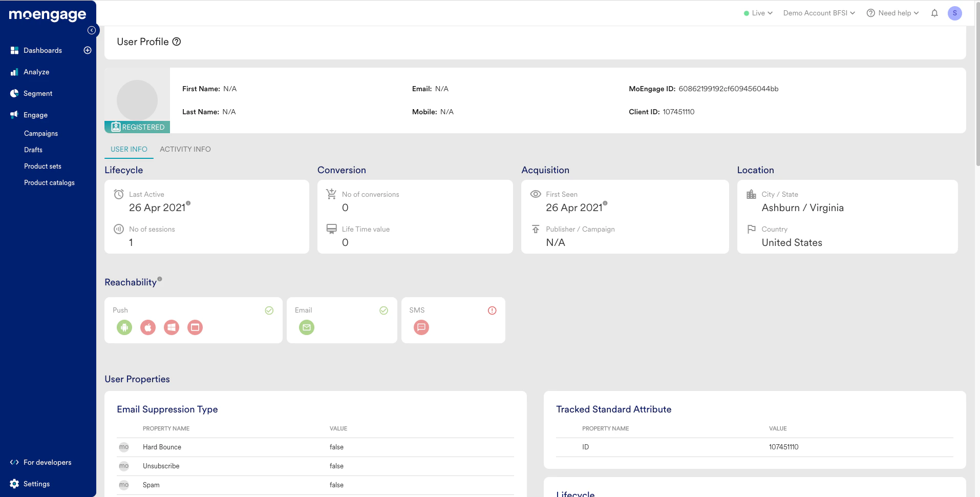The image size is (980, 497).
Task: Open the notifications bell
Action: 934,13
